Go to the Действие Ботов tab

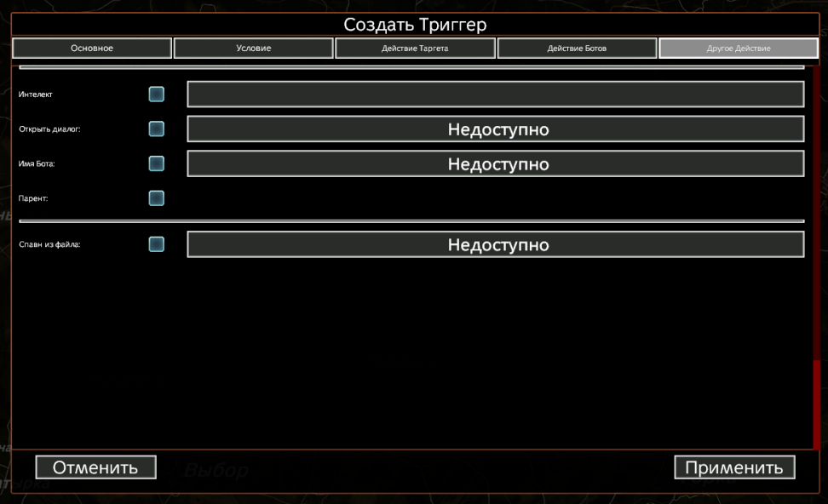577,49
